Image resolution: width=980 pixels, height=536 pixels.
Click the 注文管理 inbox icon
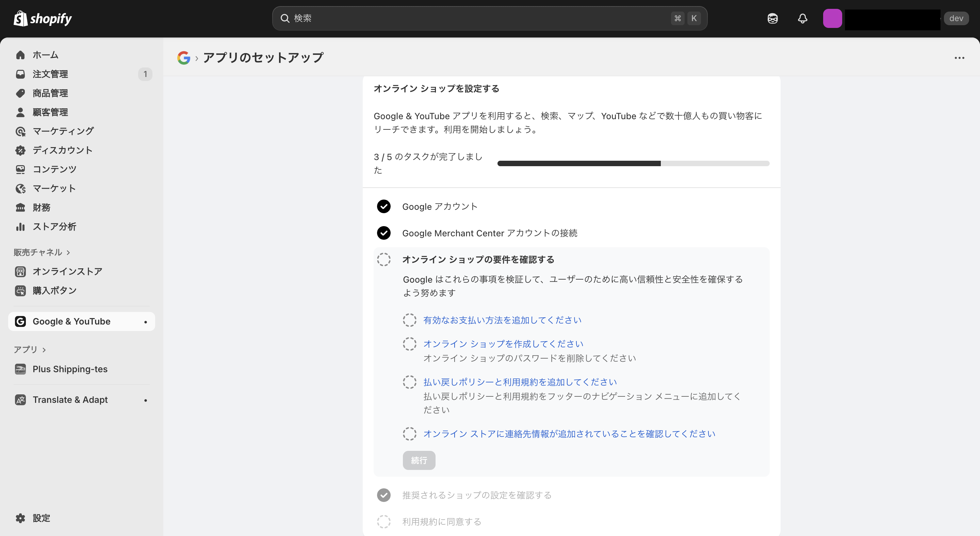click(20, 74)
